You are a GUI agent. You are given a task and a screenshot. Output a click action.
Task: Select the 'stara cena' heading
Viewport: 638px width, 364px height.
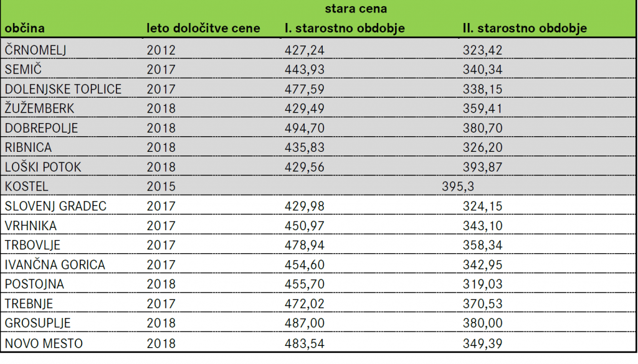click(x=356, y=9)
